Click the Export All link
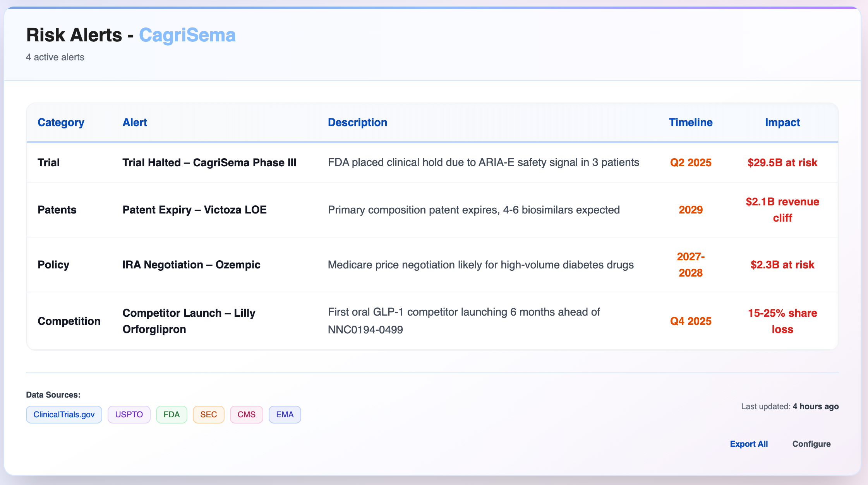 tap(749, 444)
